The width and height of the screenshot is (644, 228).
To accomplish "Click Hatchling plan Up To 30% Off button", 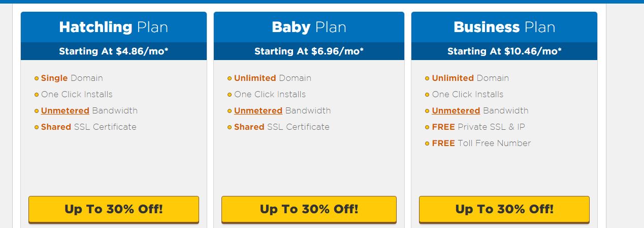I will (x=114, y=209).
